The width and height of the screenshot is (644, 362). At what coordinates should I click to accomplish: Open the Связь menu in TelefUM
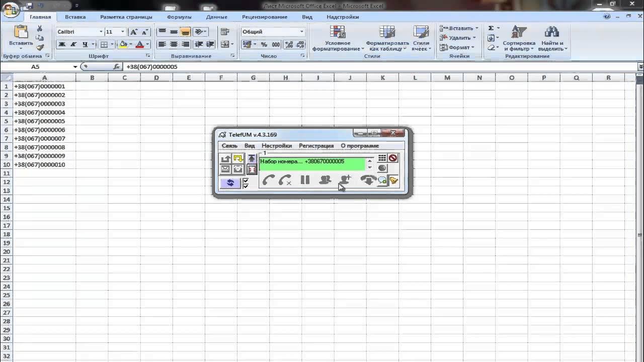(x=229, y=146)
